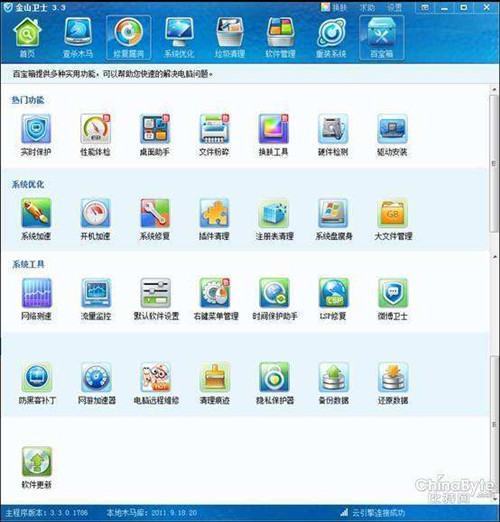Click the 求助 help link in title bar
Screen dimensions: 500x522
(x=367, y=7)
